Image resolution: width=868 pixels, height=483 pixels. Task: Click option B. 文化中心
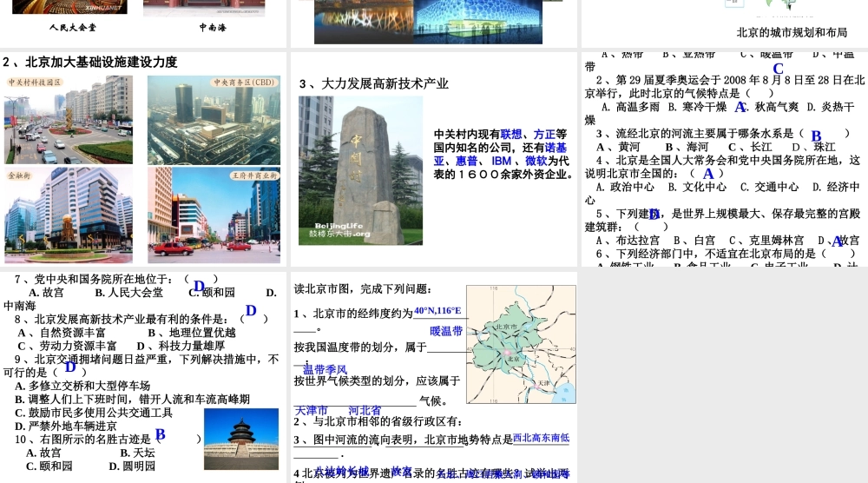(x=697, y=187)
